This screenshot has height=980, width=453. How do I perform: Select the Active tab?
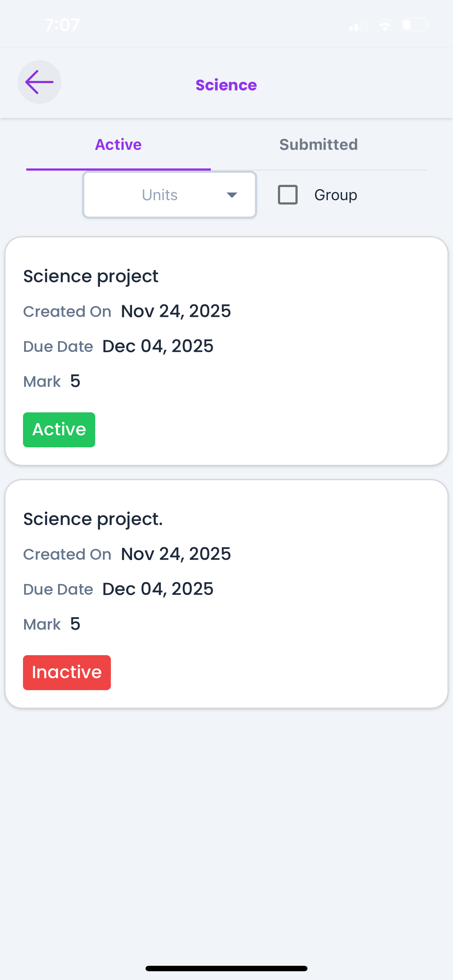pos(118,145)
